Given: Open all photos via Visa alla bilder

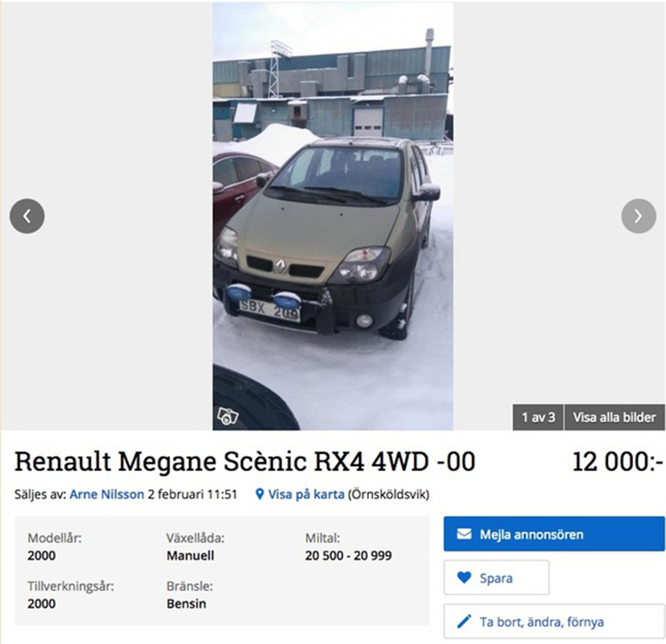Looking at the screenshot, I should 614,417.
